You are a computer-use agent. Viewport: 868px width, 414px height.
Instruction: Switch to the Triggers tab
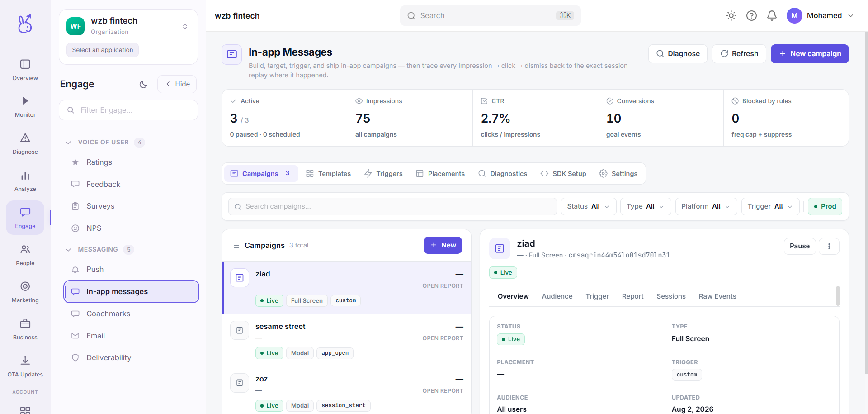coord(383,174)
